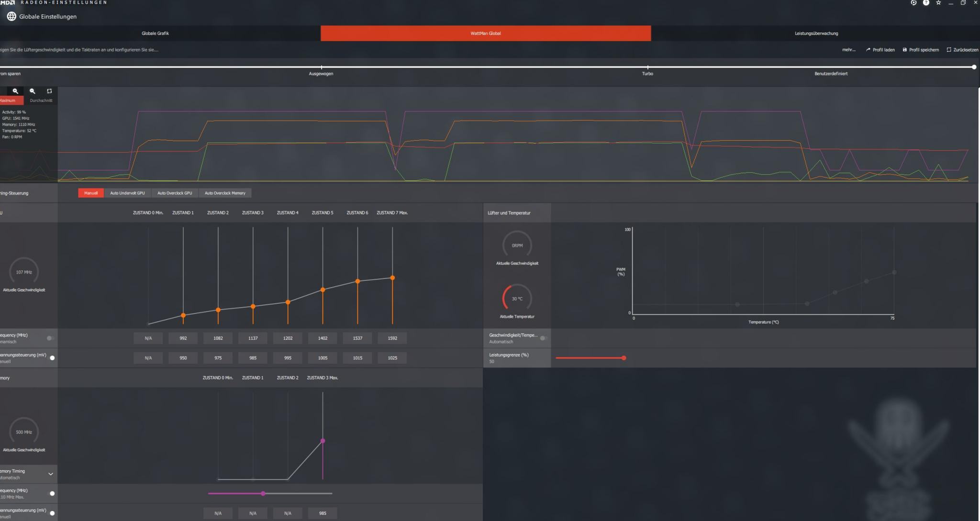This screenshot has width=980, height=521.
Task: Switch to Leistungsüberwachung tab
Action: [816, 33]
